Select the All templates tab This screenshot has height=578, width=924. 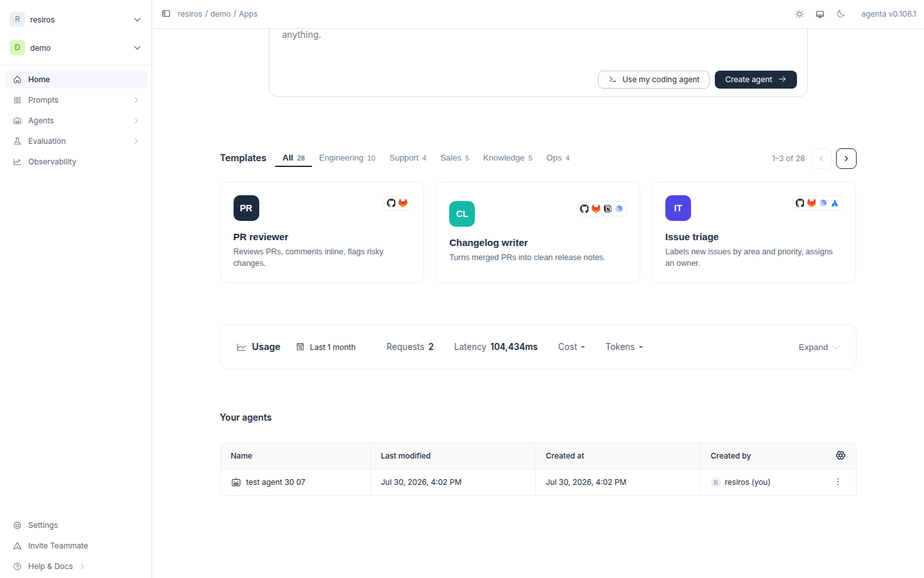pyautogui.click(x=293, y=158)
